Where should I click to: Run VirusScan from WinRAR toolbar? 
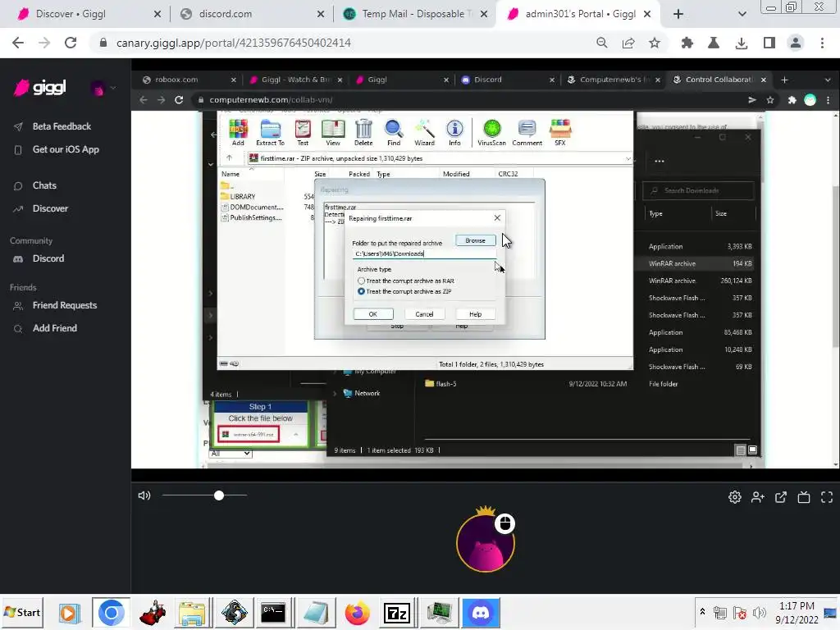click(x=492, y=132)
